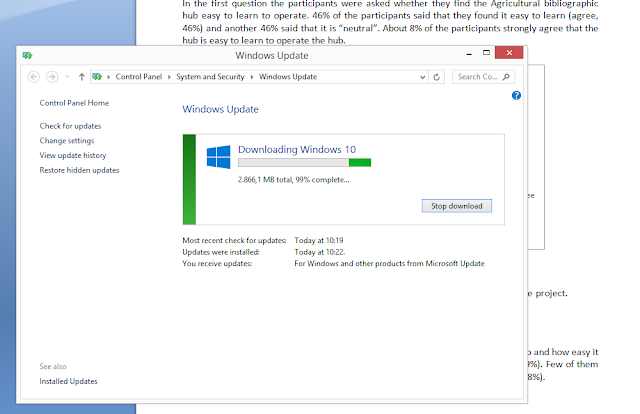The image size is (640, 414).
Task: Open the help question mark icon
Action: [x=516, y=96]
